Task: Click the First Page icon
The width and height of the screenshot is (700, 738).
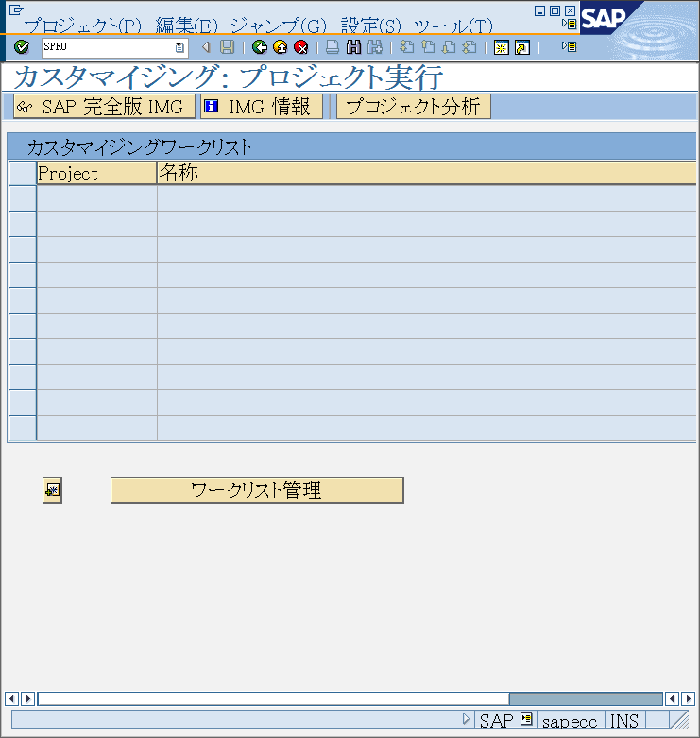Action: pos(407,47)
